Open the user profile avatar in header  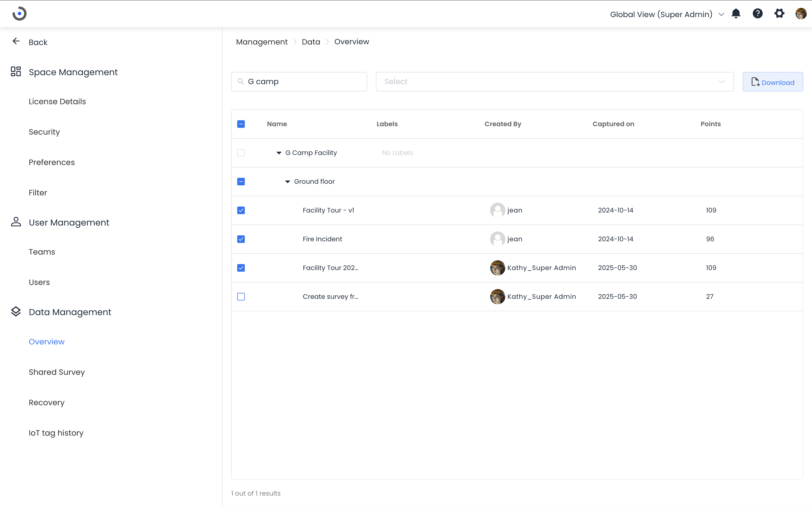[801, 14]
